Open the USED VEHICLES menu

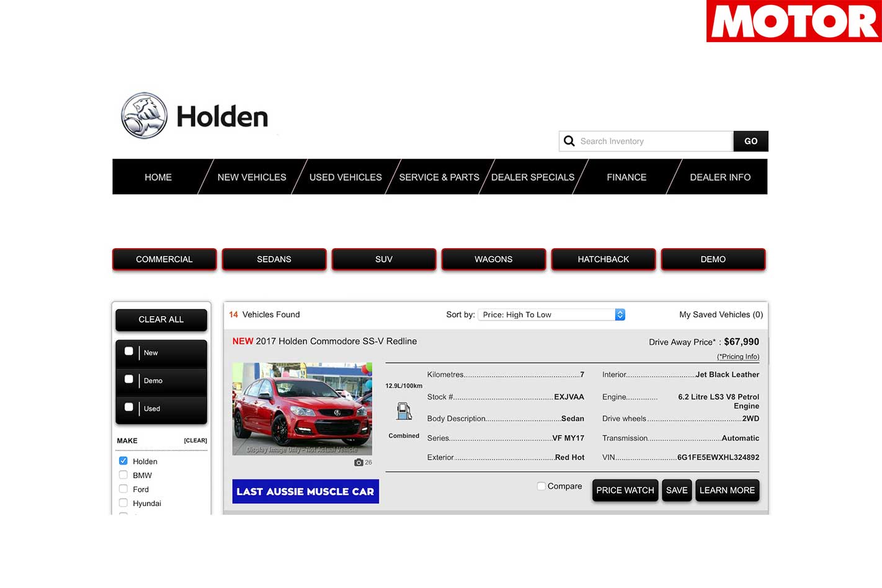coord(345,177)
